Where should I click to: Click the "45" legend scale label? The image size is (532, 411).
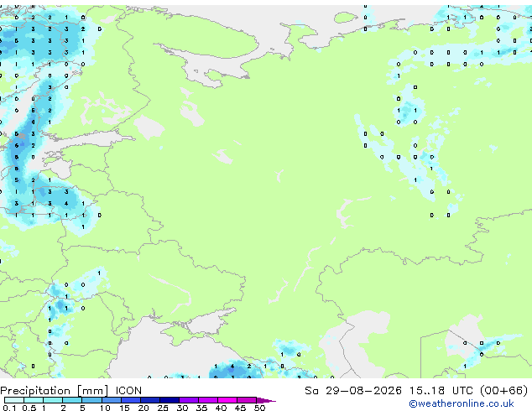[240, 408]
